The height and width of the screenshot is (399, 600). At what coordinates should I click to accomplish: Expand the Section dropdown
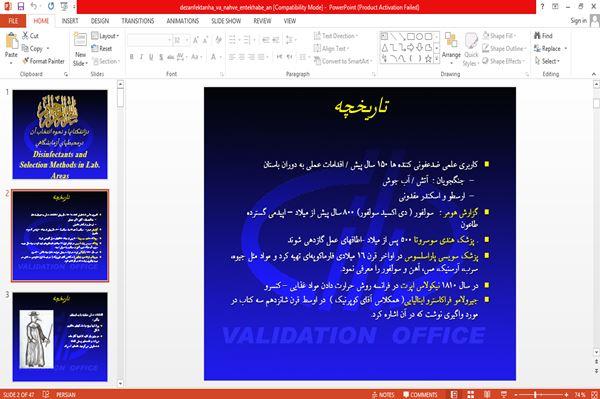106,61
